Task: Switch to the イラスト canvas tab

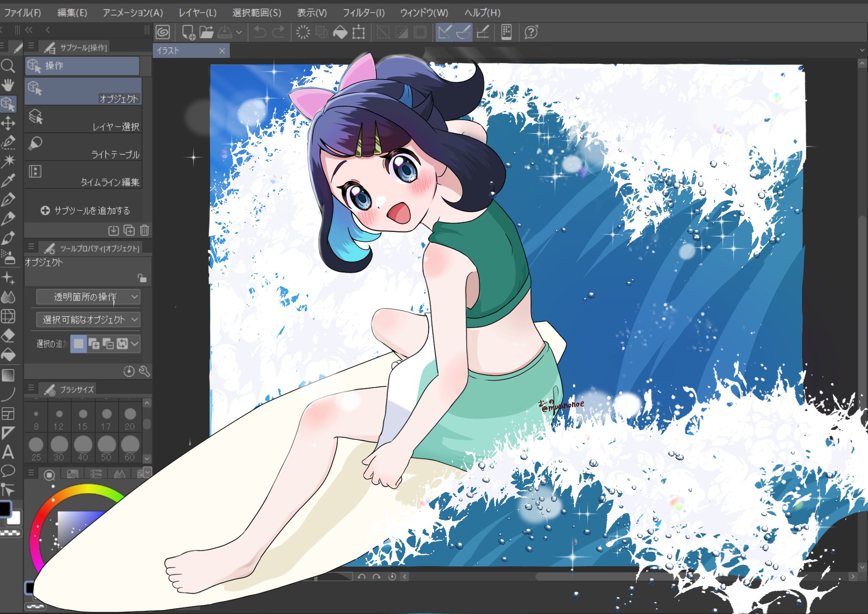Action: pyautogui.click(x=186, y=51)
